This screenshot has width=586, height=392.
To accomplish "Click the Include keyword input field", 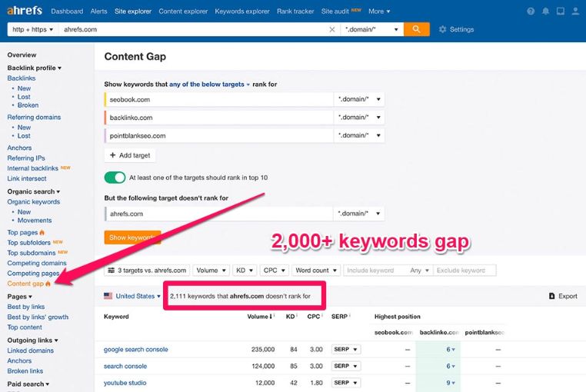I will pyautogui.click(x=375, y=271).
